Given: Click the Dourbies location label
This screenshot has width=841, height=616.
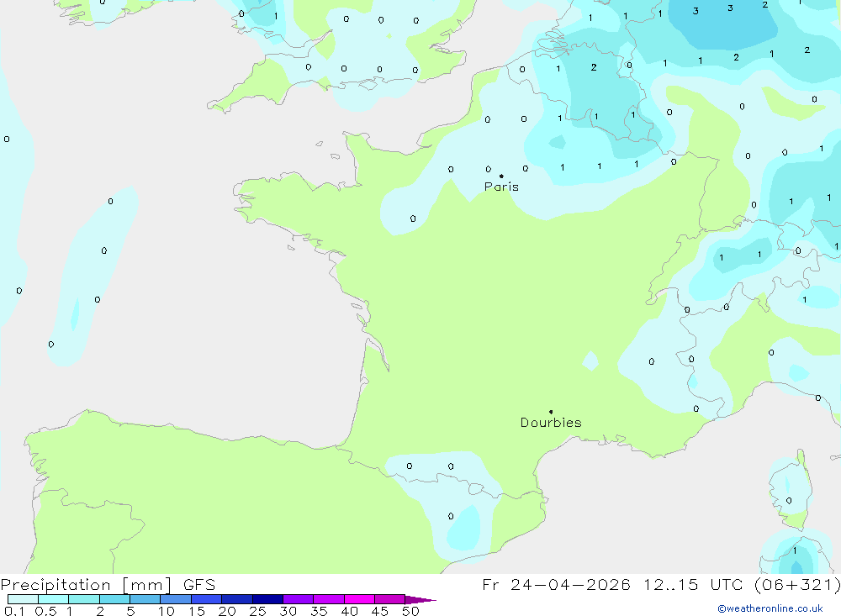Looking at the screenshot, I should click(551, 423).
